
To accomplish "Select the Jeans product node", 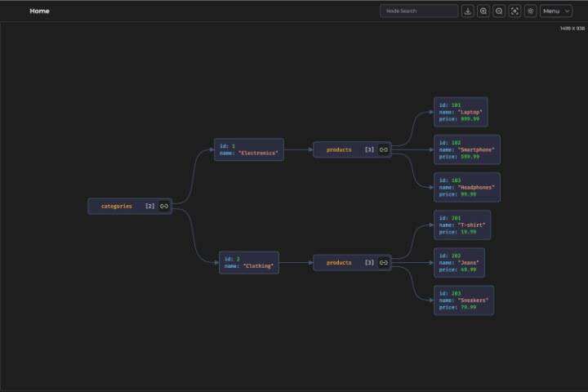I will pos(459,262).
